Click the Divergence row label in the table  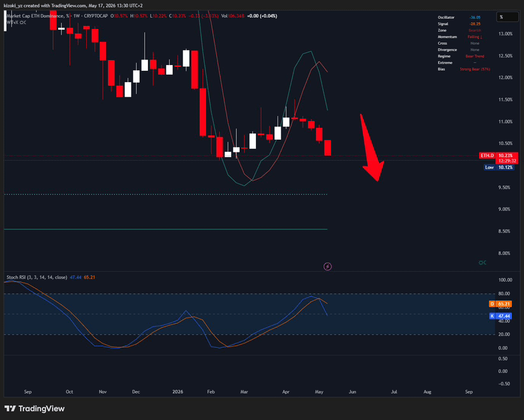point(447,50)
